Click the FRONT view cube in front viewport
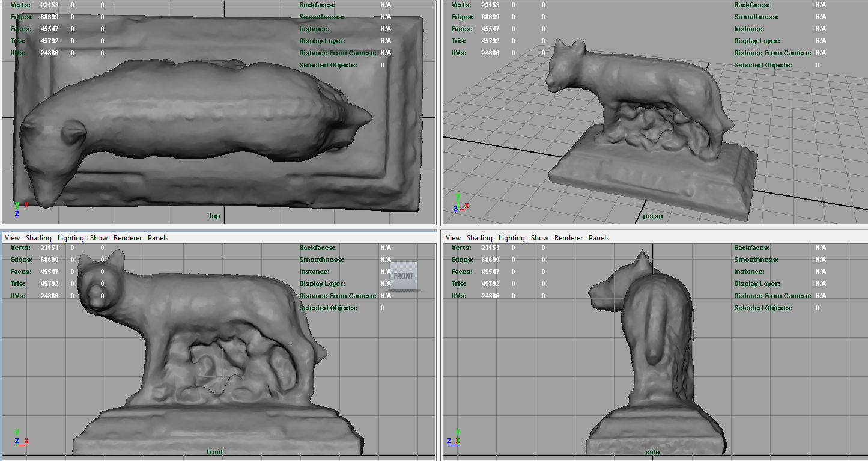Viewport: 868px width, 461px height. tap(404, 276)
